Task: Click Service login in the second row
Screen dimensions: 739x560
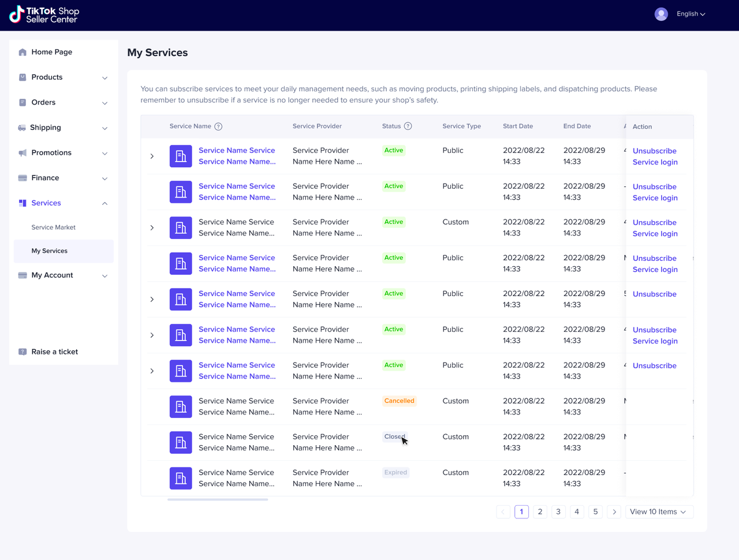Action: click(x=655, y=198)
